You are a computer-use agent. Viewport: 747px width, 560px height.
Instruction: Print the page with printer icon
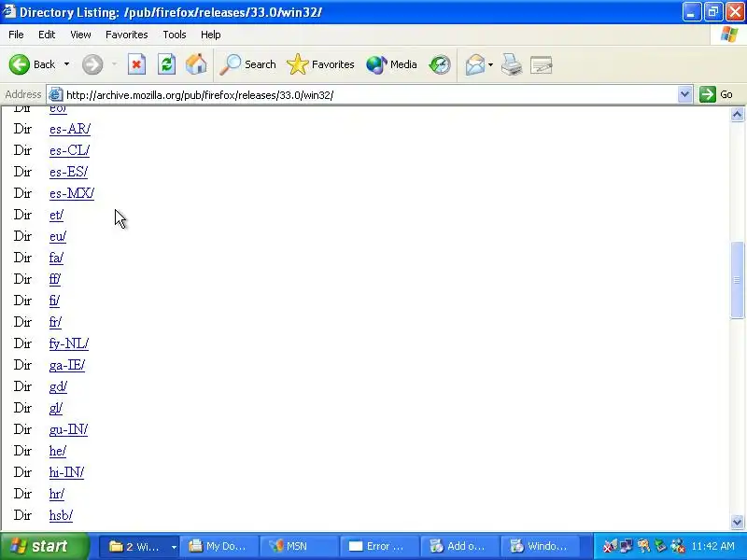pyautogui.click(x=512, y=64)
